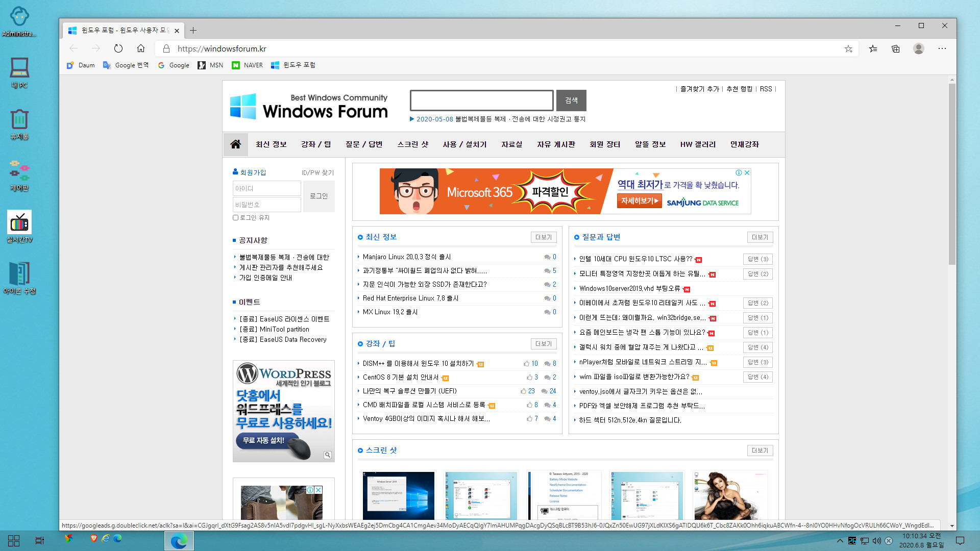This screenshot has height=551, width=980.
Task: Click the browser back navigation icon
Action: 74,48
